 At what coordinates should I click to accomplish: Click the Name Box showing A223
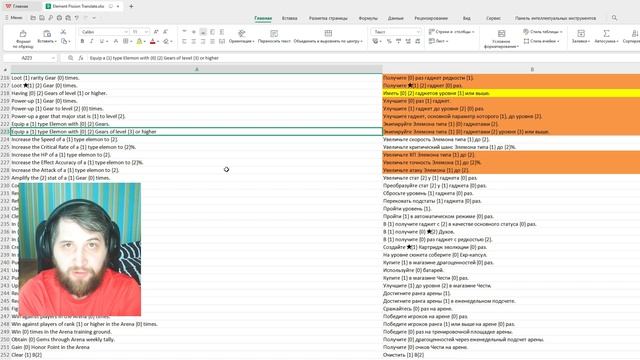[x=29, y=58]
